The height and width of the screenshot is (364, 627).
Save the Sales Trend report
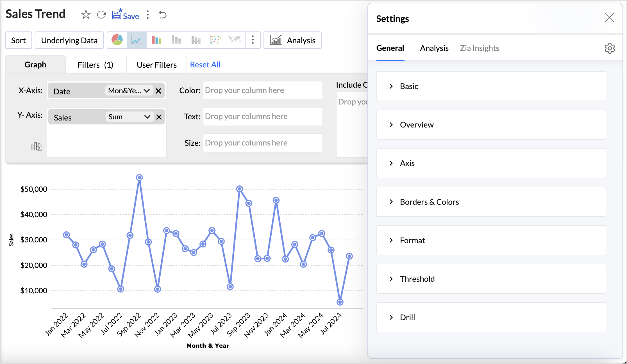point(125,15)
